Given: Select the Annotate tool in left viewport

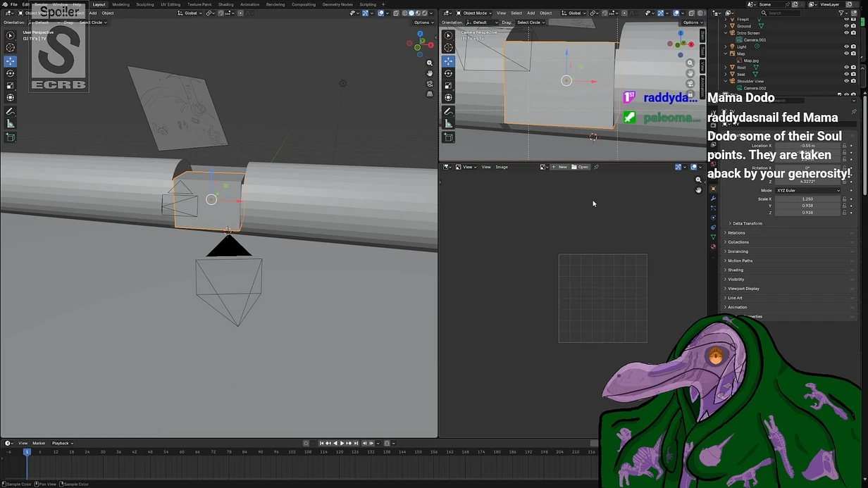Looking at the screenshot, I should coord(11,112).
